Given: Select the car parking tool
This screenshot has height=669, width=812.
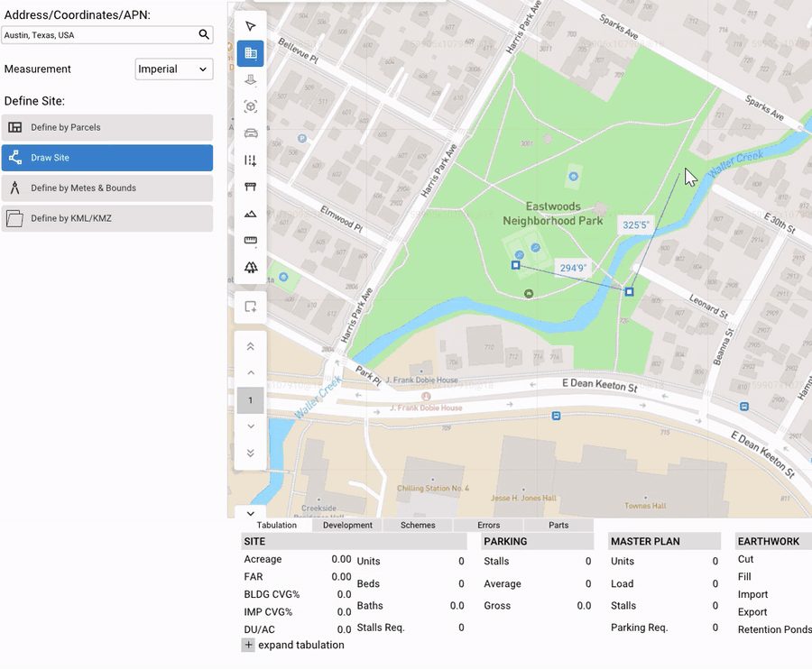Looking at the screenshot, I should [x=251, y=133].
